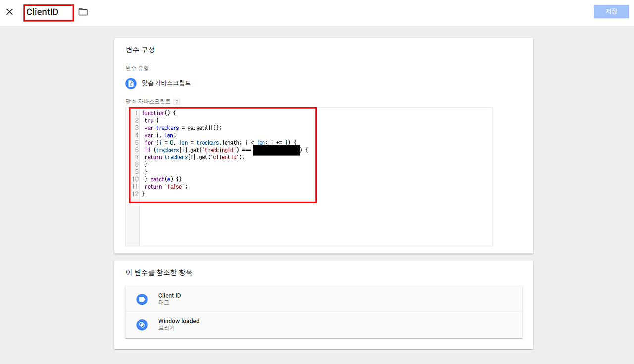
Task: Click the 트리거 type label under Window loaded
Action: 167,328
